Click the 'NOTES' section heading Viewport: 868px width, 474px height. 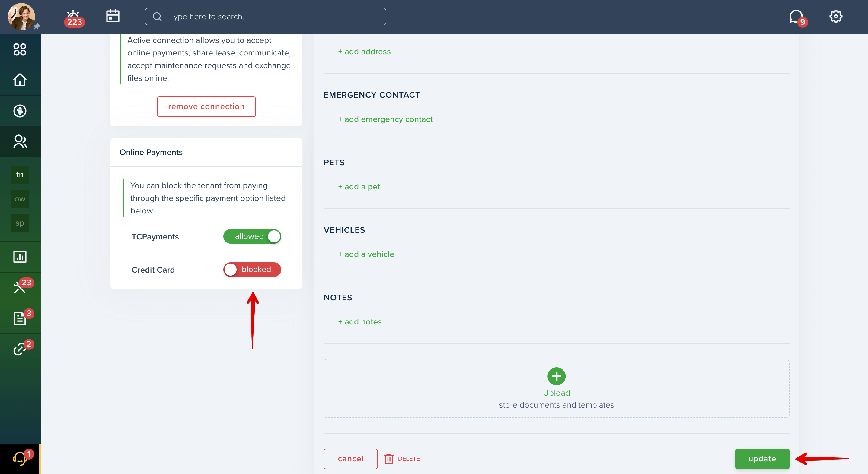pos(338,298)
